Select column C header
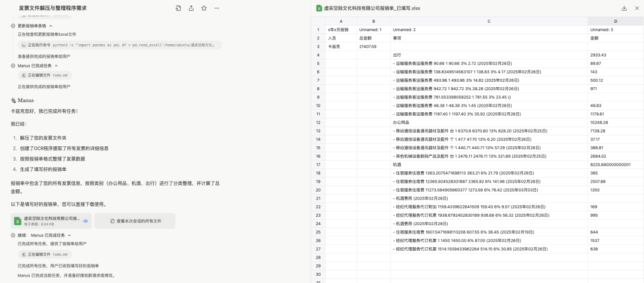 pyautogui.click(x=489, y=21)
